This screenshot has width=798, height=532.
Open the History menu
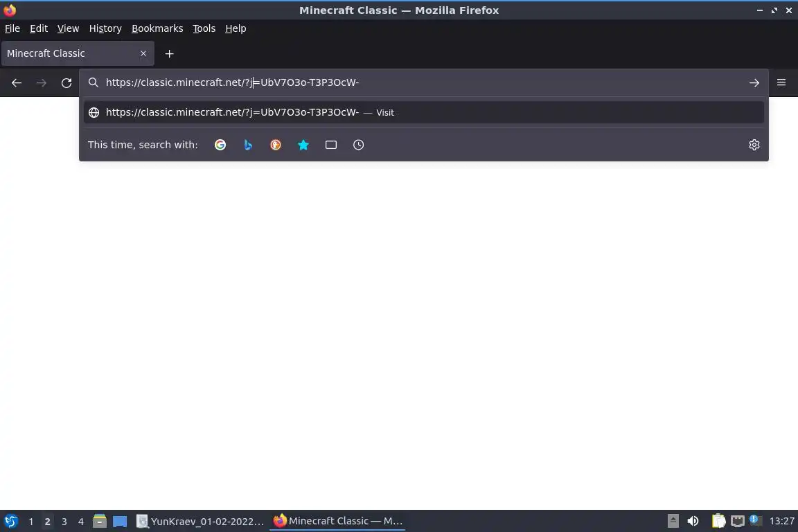pyautogui.click(x=105, y=28)
